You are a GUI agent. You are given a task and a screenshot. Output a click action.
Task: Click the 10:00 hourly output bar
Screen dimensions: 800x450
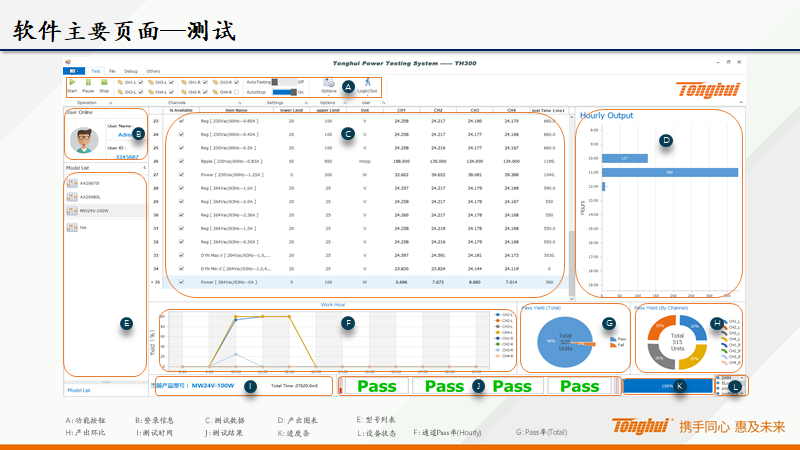[625, 159]
